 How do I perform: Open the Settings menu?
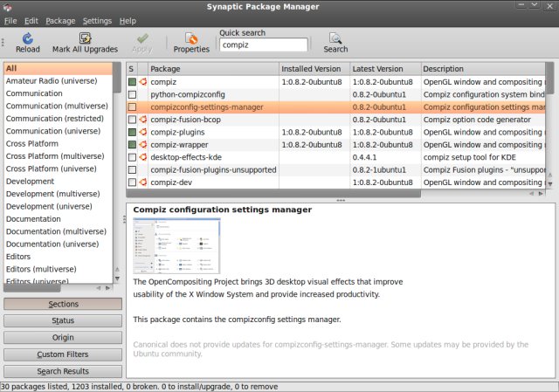(97, 21)
